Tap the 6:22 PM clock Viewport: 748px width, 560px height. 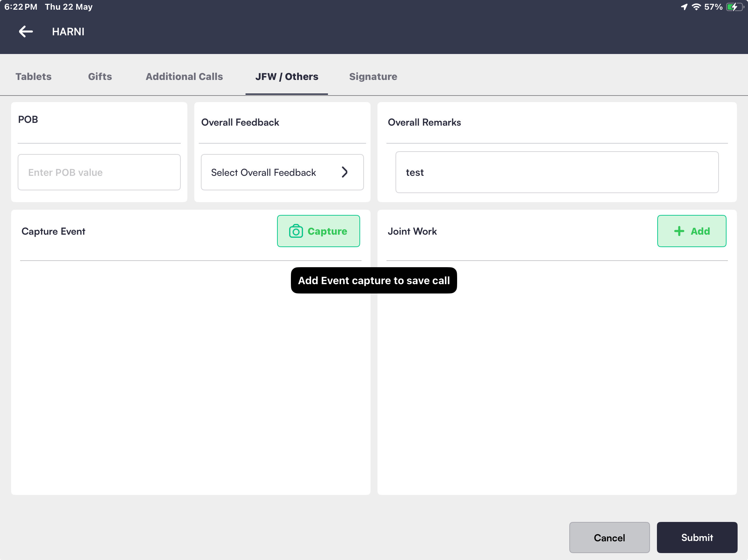(21, 7)
